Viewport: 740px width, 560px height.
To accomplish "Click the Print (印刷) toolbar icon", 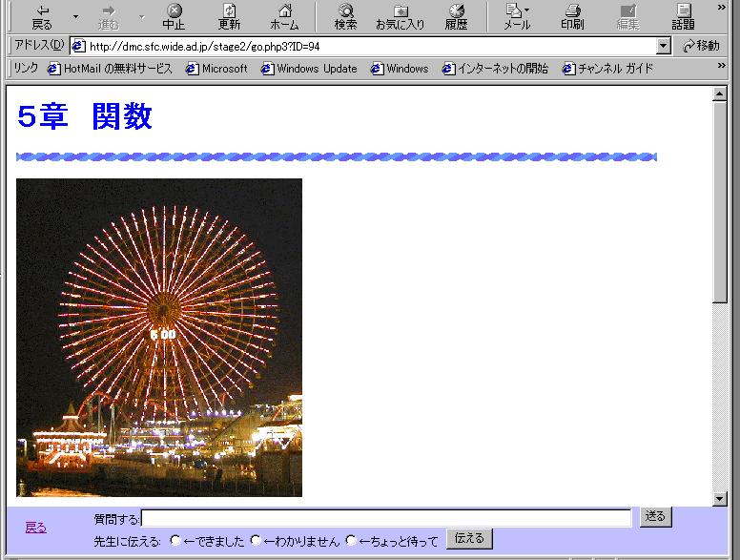I will coord(572,17).
